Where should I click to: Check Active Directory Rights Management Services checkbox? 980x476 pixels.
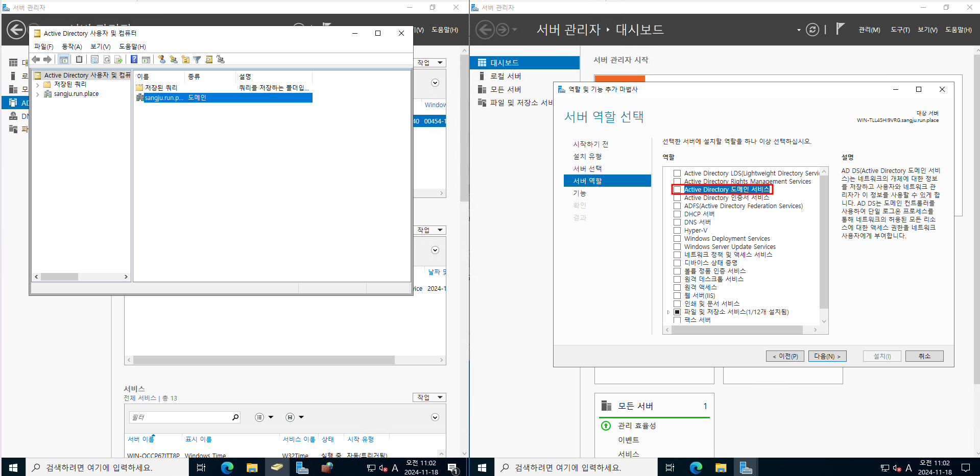pos(677,182)
